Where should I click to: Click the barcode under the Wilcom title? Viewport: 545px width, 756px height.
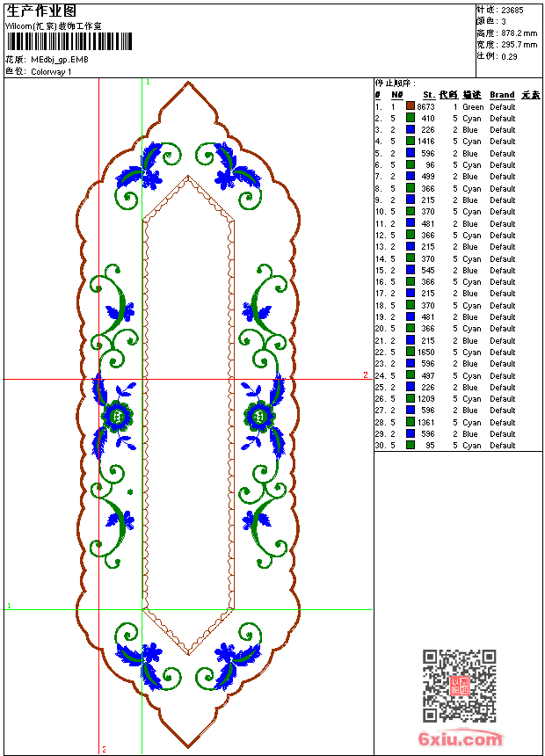tap(69, 41)
